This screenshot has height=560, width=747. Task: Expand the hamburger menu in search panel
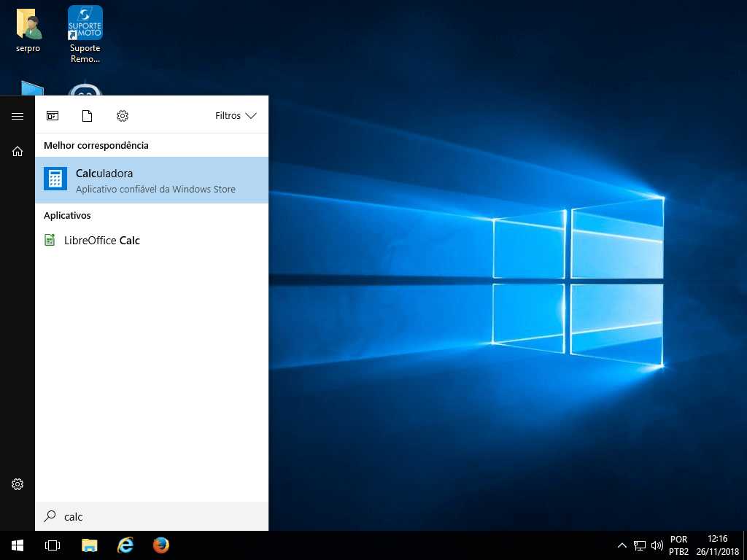click(x=18, y=116)
